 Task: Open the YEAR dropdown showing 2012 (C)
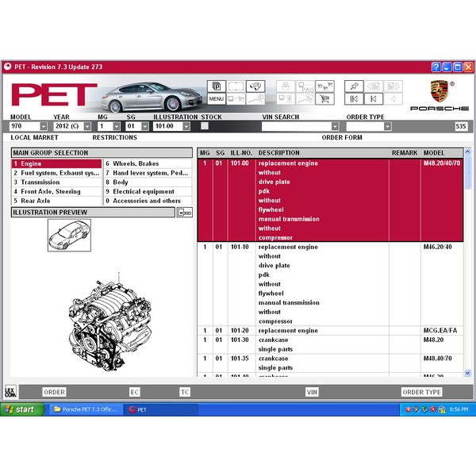(87, 126)
